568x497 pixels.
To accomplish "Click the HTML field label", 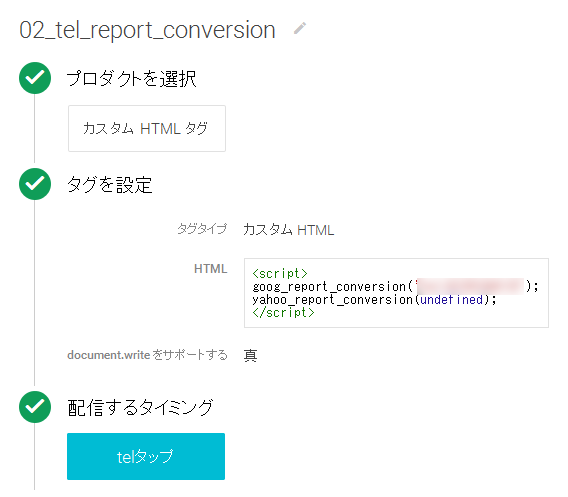I will coord(210,269).
